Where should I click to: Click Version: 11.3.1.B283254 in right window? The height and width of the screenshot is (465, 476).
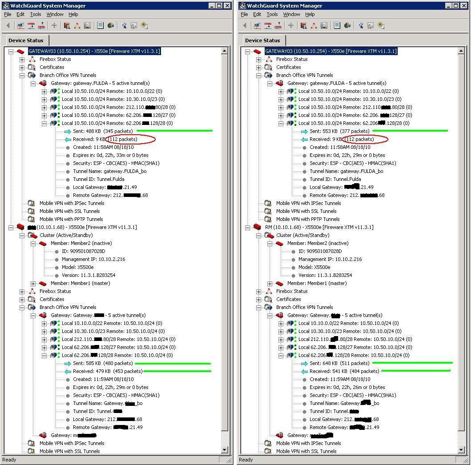(325, 275)
